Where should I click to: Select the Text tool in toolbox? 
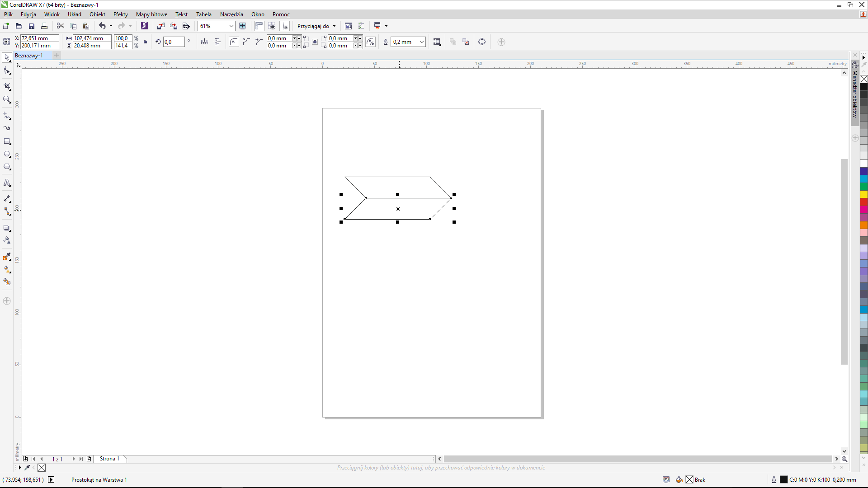coord(7,183)
